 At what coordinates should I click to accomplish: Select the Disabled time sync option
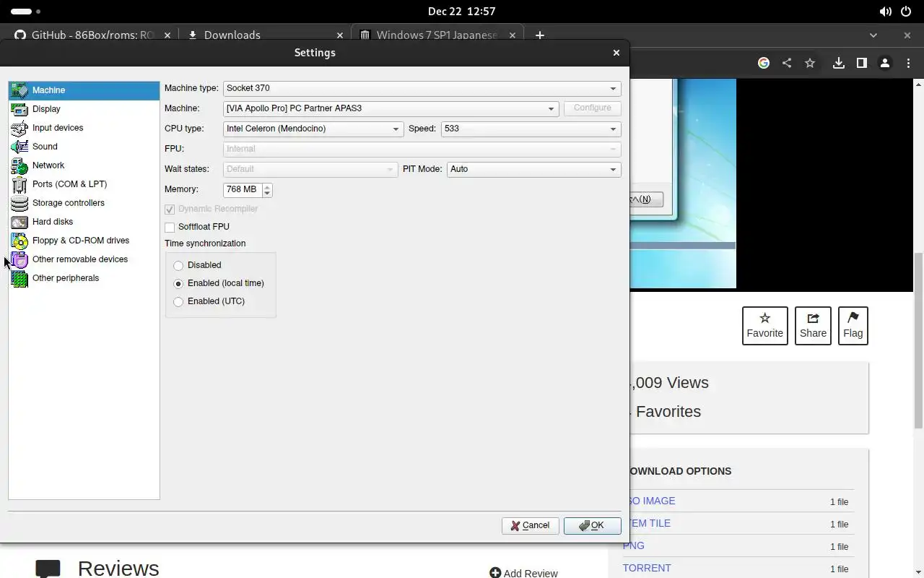(178, 266)
